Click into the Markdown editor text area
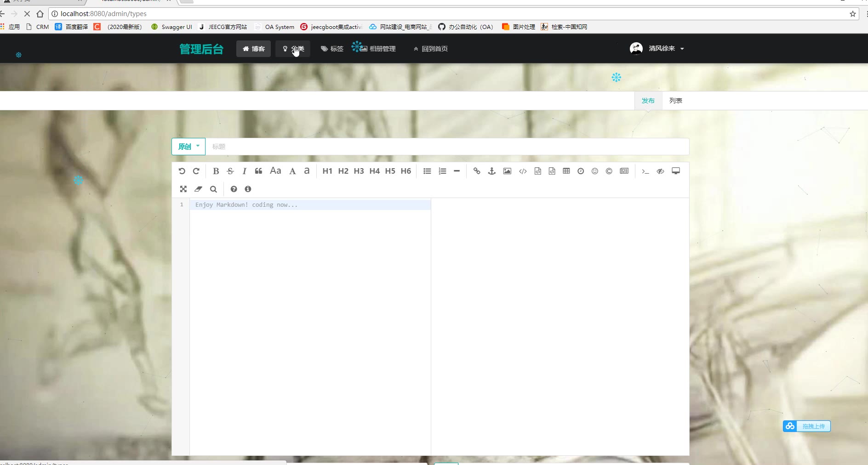The width and height of the screenshot is (868, 465). click(310, 326)
